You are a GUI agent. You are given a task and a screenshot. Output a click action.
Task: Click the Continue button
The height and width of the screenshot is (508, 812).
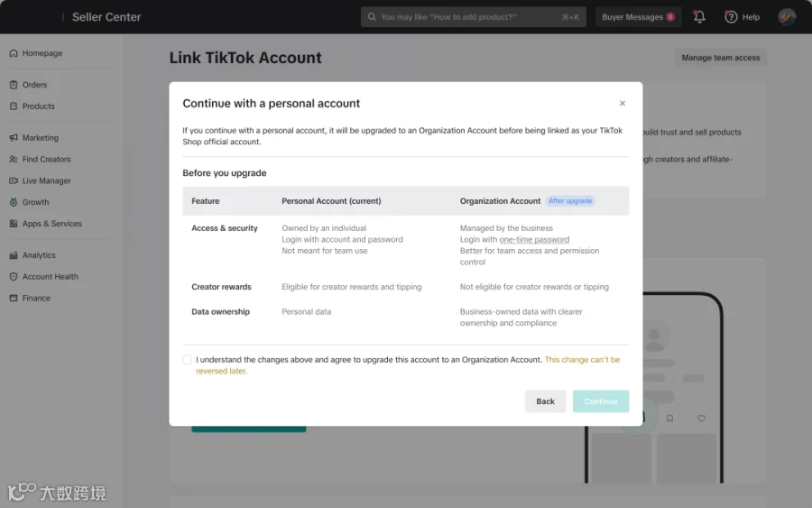coord(601,402)
